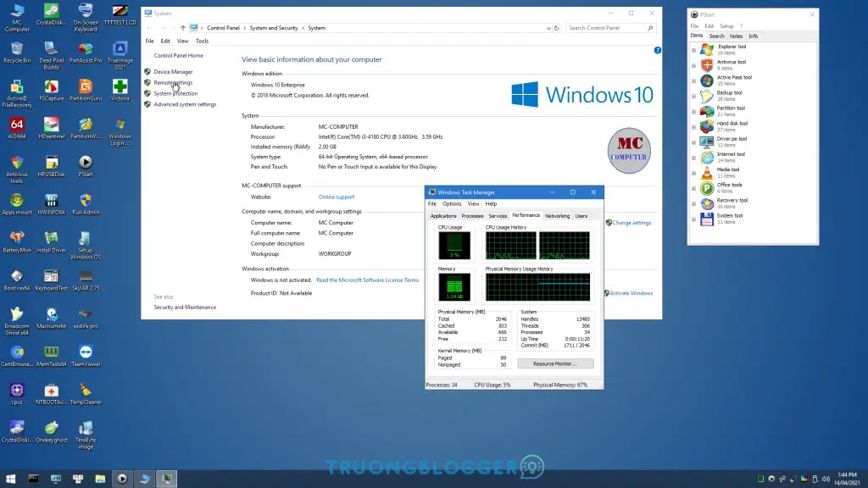Open Advanced system settings link
The height and width of the screenshot is (488, 868).
(x=185, y=104)
